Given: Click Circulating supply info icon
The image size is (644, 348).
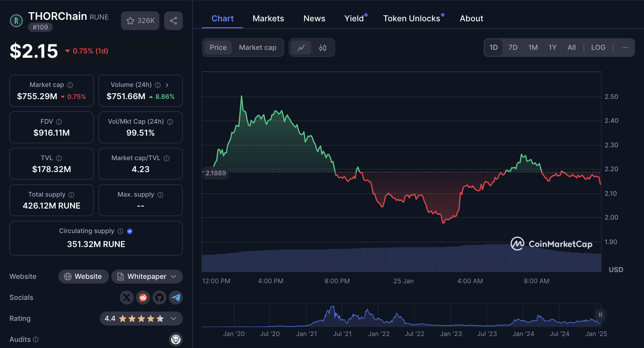Looking at the screenshot, I should pos(120,231).
